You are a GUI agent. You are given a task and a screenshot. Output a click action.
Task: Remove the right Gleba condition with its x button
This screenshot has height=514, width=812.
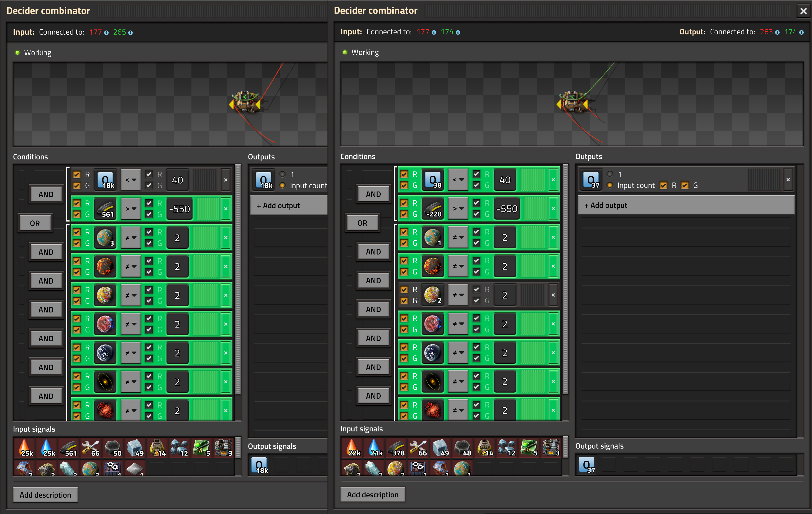[x=553, y=295]
